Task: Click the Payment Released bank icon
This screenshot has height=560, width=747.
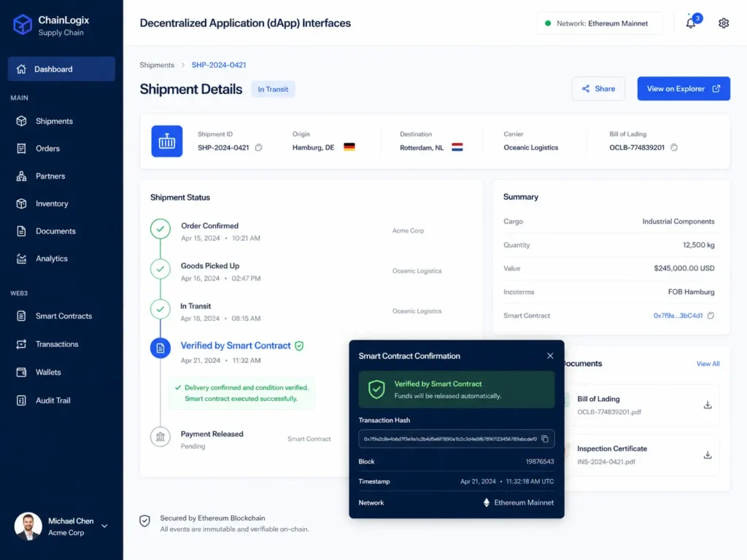Action: coord(160,436)
